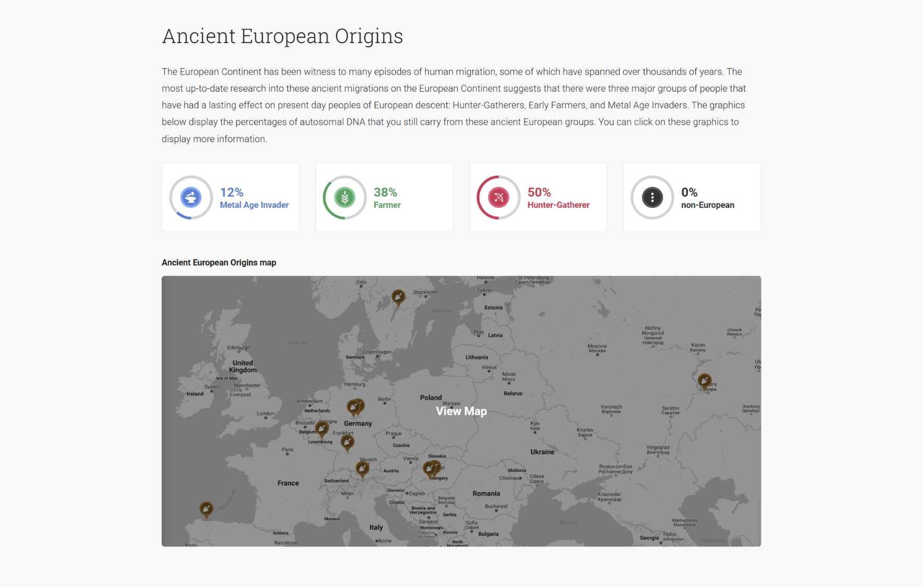
Task: Select the map pin near Munich
Action: (362, 468)
